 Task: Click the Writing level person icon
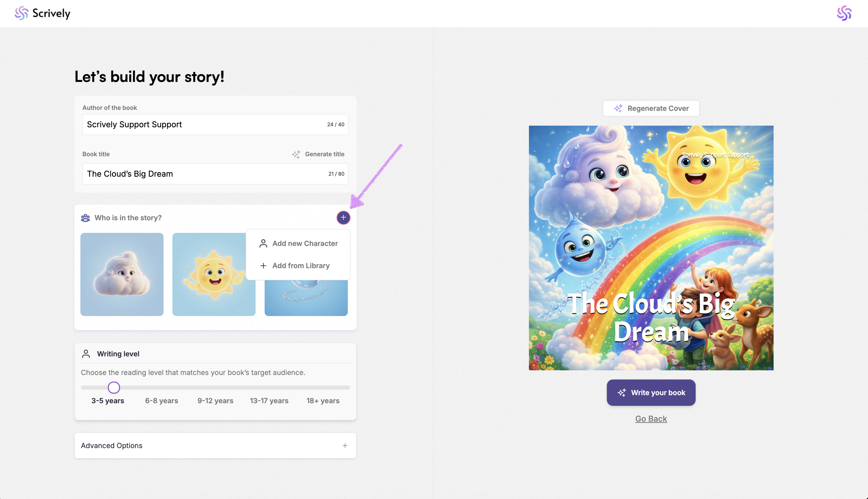tap(86, 354)
